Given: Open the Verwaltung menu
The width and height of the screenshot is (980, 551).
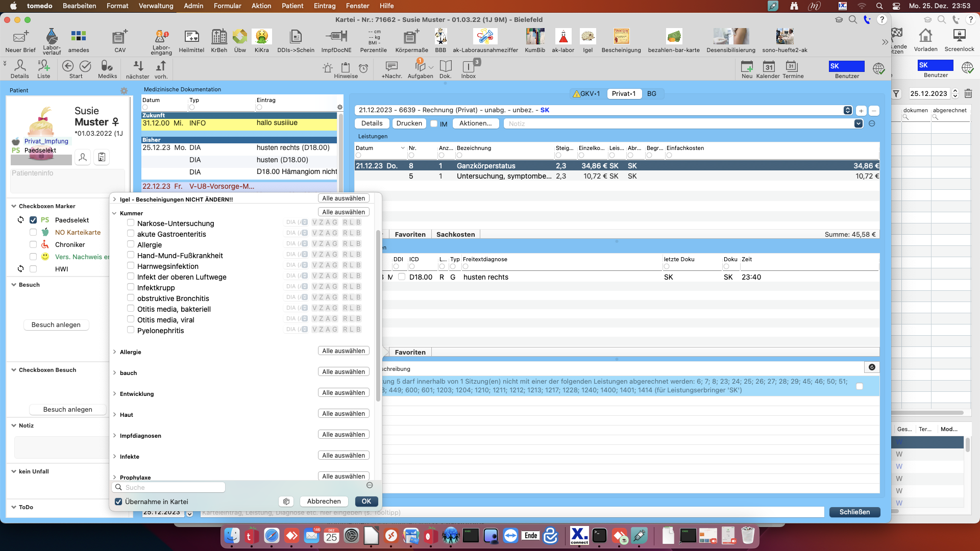Looking at the screenshot, I should pos(156,6).
